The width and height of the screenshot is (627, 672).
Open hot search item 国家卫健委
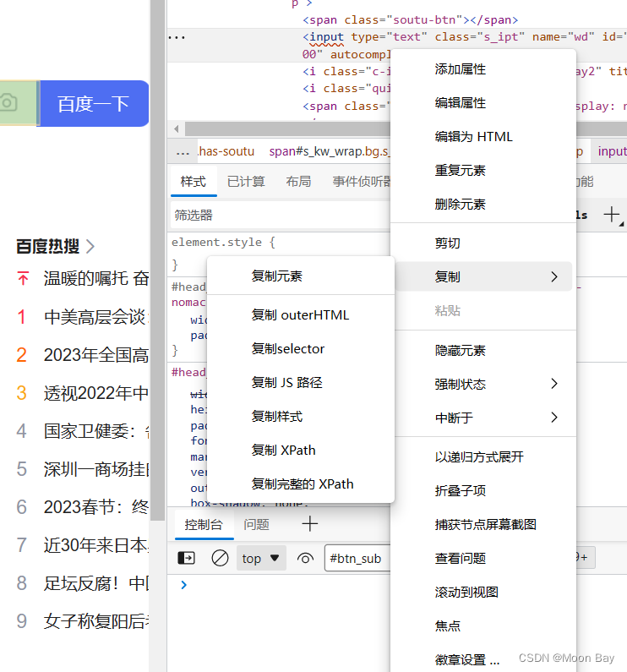coord(95,431)
